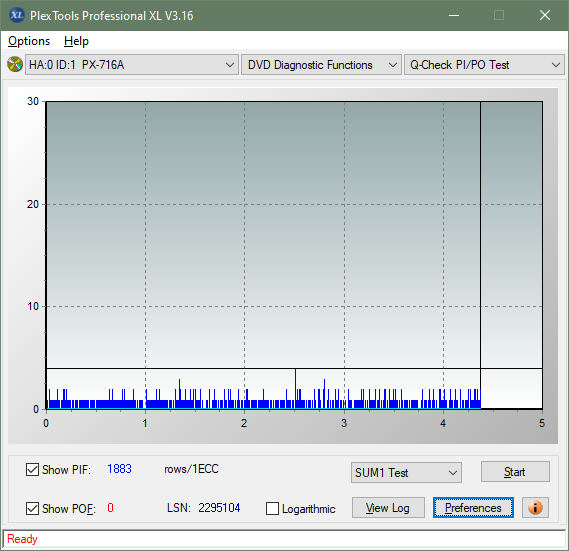Toggle the Show POF checkbox

point(32,509)
